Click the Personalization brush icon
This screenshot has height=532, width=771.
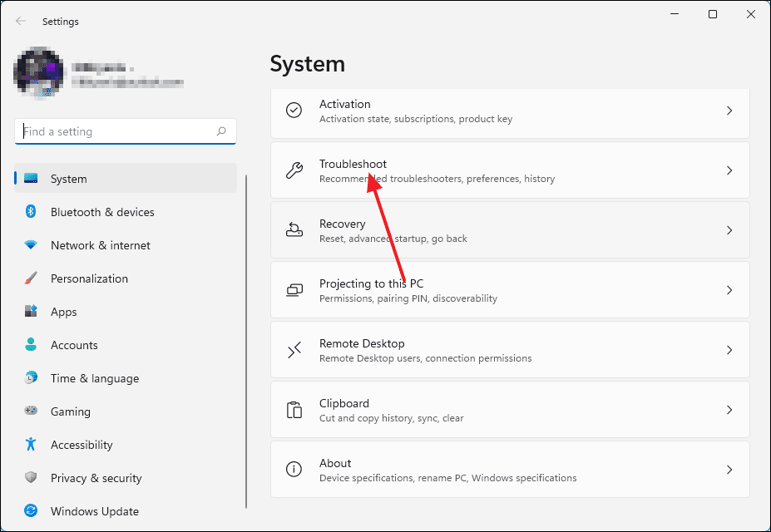(31, 278)
